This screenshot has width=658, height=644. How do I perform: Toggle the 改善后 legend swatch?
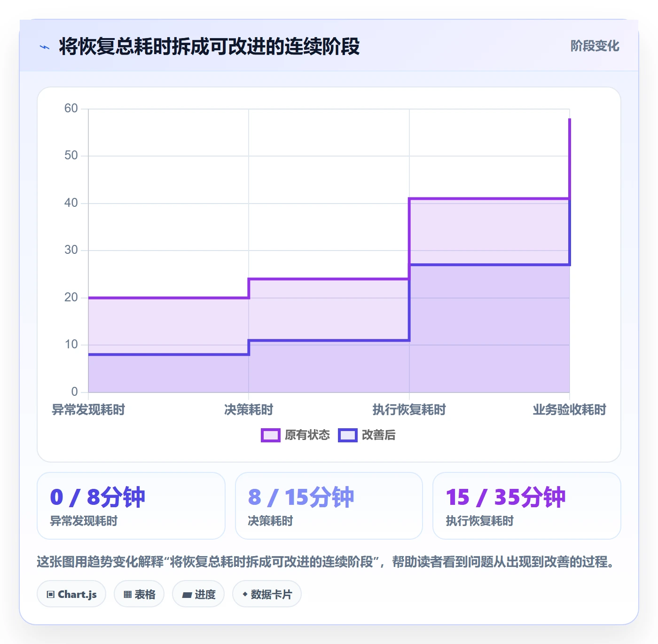348,435
